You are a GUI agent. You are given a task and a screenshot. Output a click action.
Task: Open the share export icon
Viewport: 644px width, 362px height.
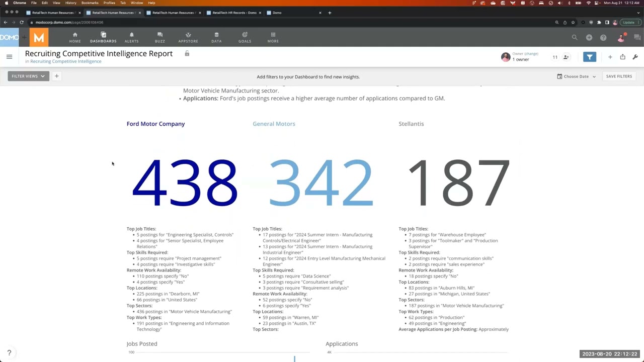(x=622, y=57)
